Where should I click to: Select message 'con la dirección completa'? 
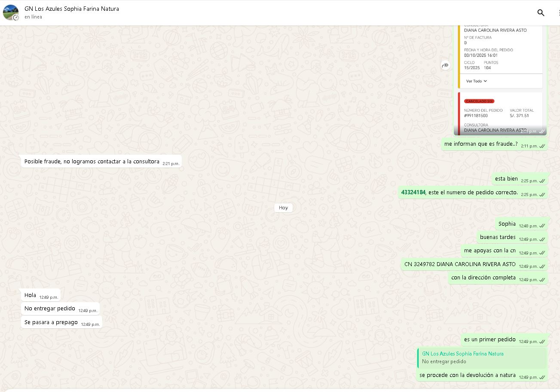pyautogui.click(x=498, y=278)
